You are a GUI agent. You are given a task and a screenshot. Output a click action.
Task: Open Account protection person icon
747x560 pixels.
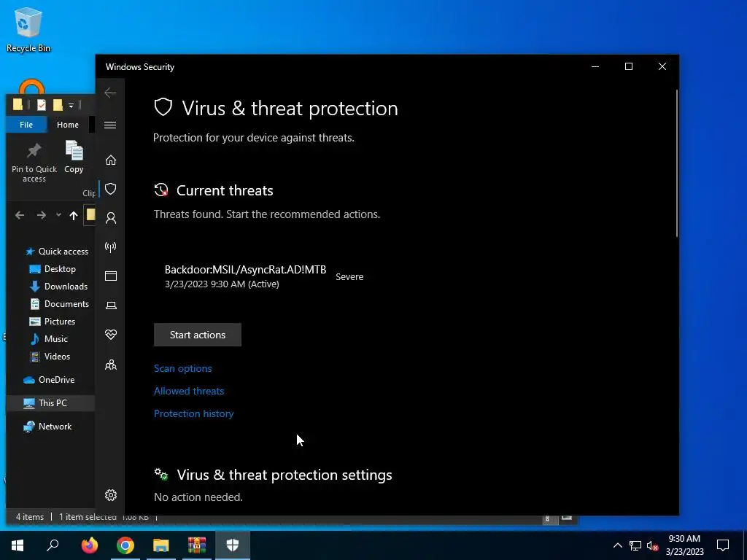[x=111, y=218]
